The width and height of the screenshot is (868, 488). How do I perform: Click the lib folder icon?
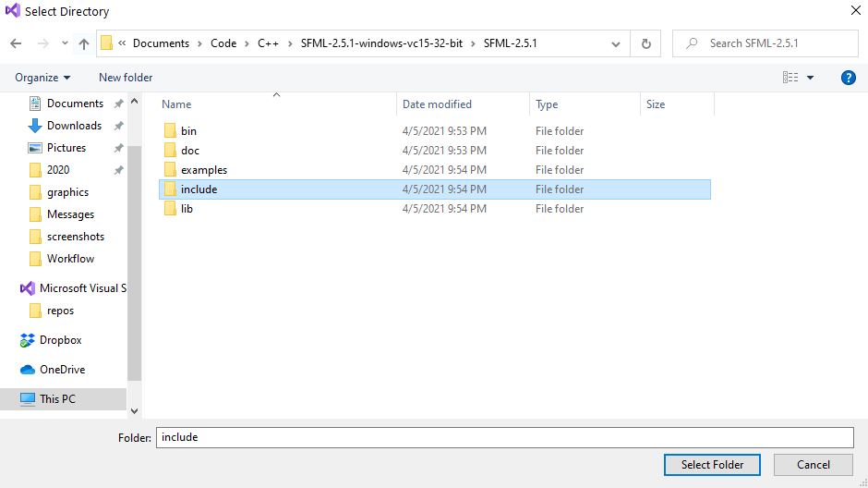point(170,208)
